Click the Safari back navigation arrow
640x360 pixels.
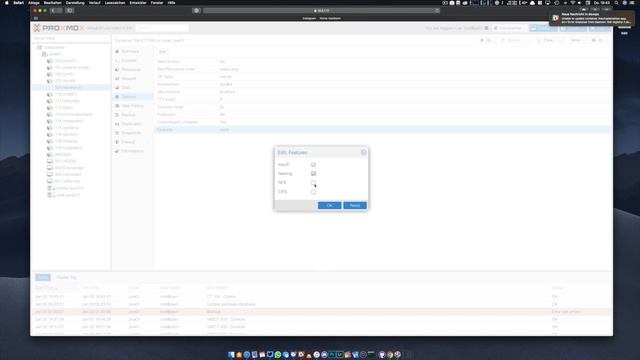pos(53,11)
